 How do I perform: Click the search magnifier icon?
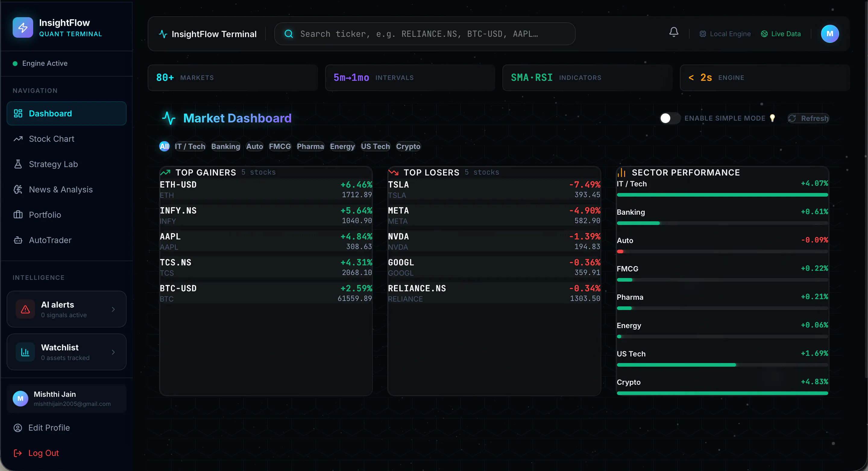pyautogui.click(x=288, y=34)
